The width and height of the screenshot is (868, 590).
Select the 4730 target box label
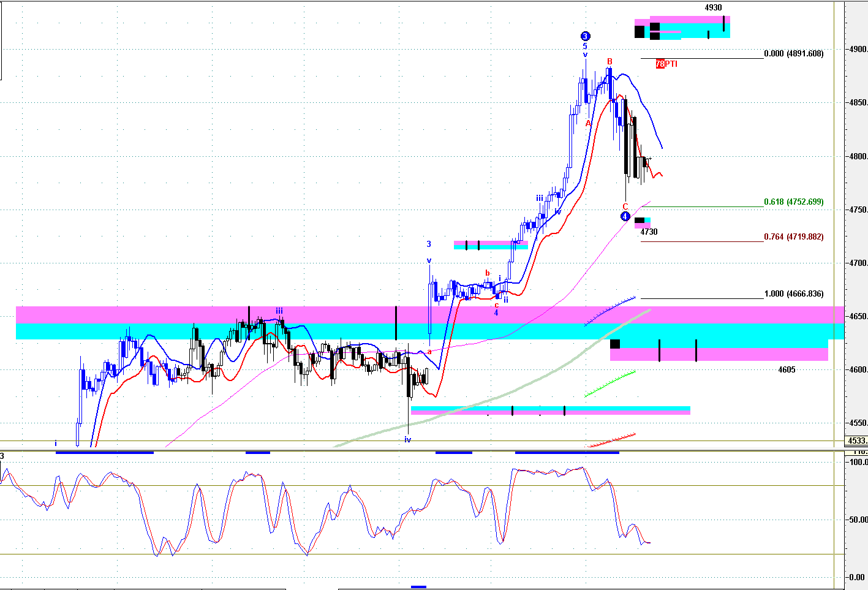[649, 232]
